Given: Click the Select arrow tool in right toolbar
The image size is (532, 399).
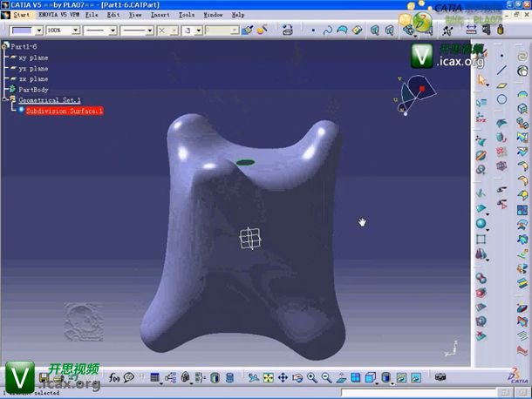Looking at the screenshot, I should pos(481,80).
